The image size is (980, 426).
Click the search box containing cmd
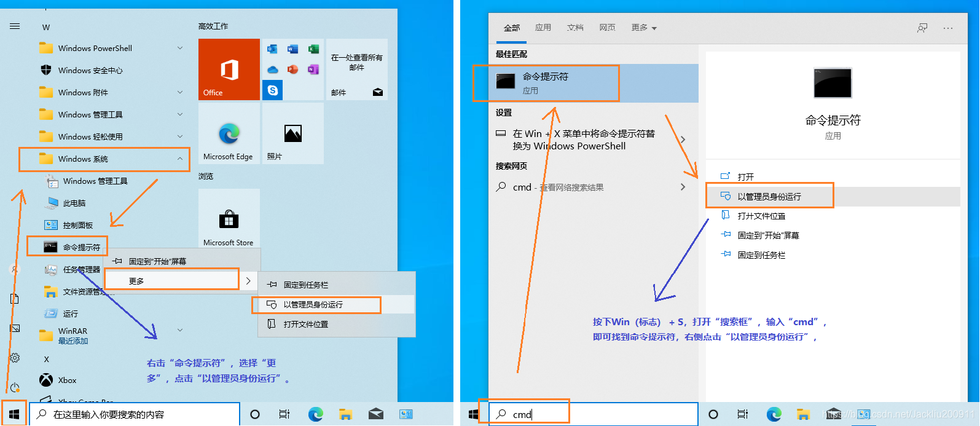point(594,414)
